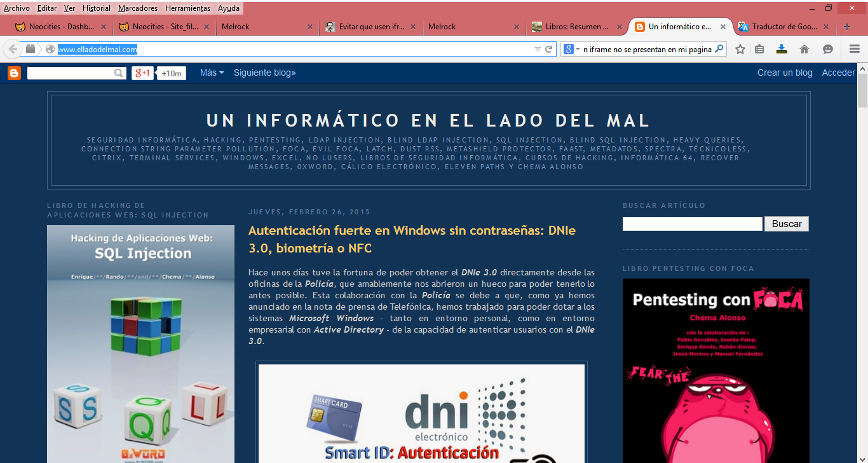Go to Firefox home page icon
Screen dimensions: 868x463
click(x=804, y=49)
